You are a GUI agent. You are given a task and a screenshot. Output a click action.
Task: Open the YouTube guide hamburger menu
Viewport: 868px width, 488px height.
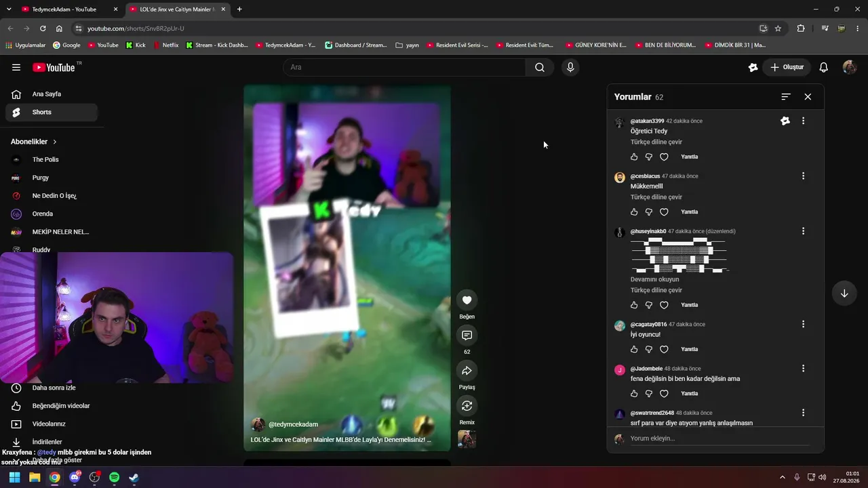click(16, 67)
